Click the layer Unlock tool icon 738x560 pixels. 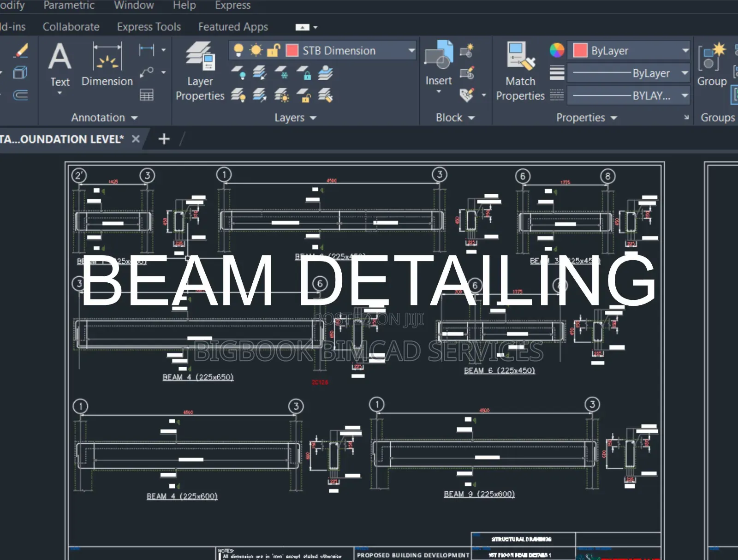(x=304, y=95)
